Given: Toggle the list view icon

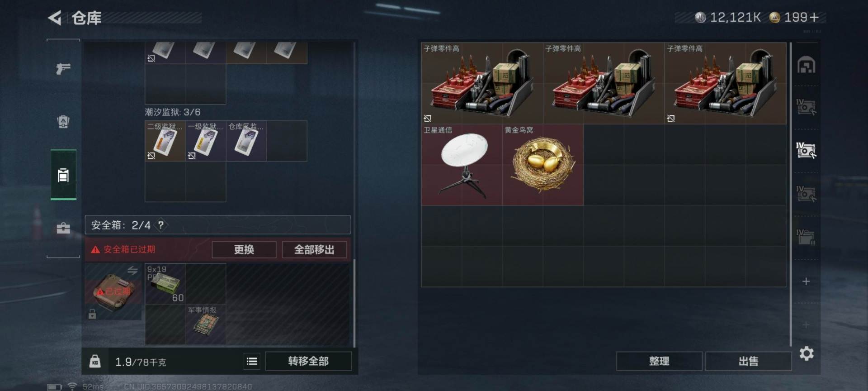Looking at the screenshot, I should point(252,361).
